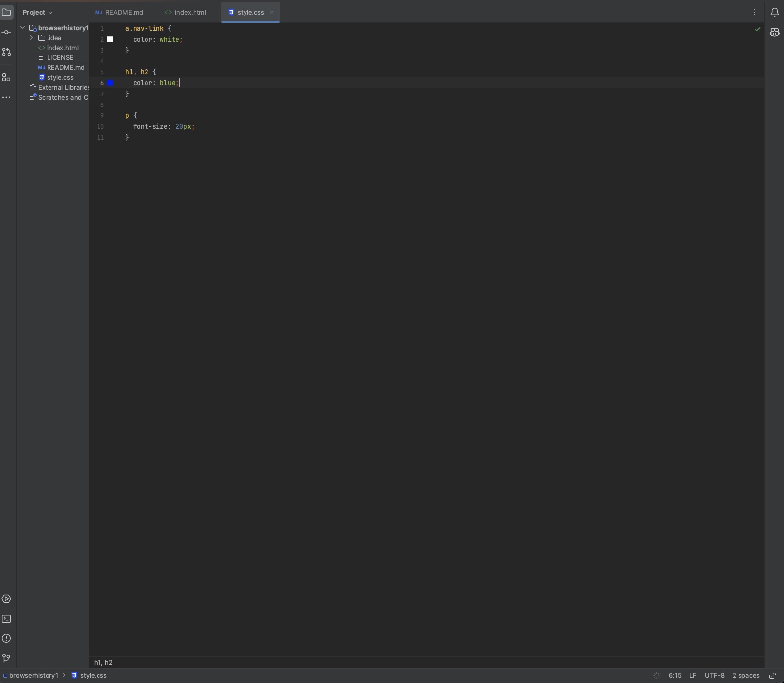Image resolution: width=784 pixels, height=683 pixels.
Task: Click the 2 spaces indent setting
Action: coord(746,676)
